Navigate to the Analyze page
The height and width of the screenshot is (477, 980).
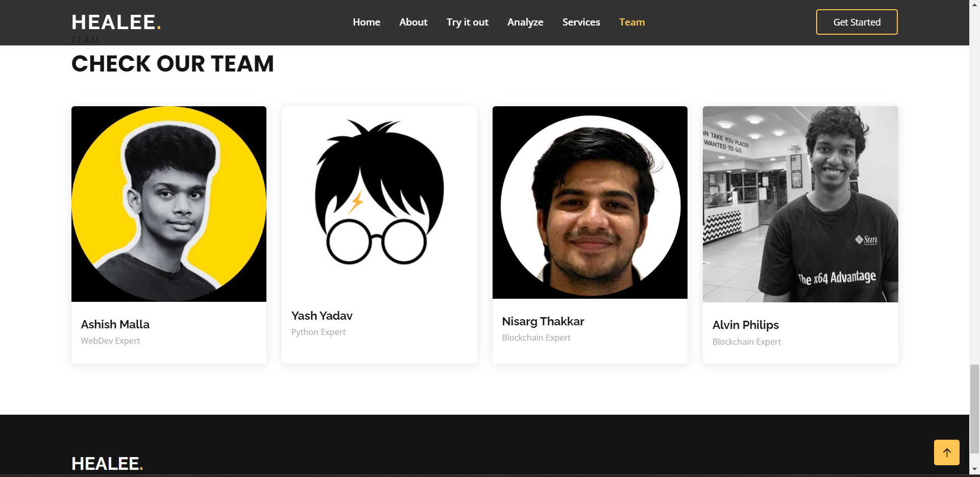pyautogui.click(x=525, y=22)
